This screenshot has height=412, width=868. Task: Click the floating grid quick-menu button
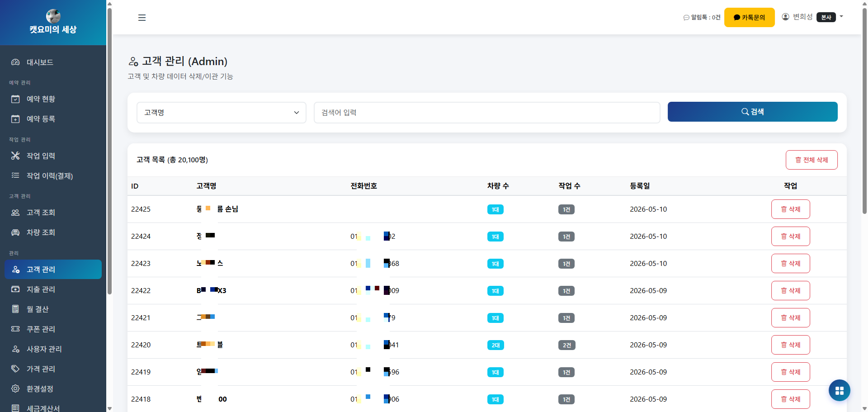840,391
